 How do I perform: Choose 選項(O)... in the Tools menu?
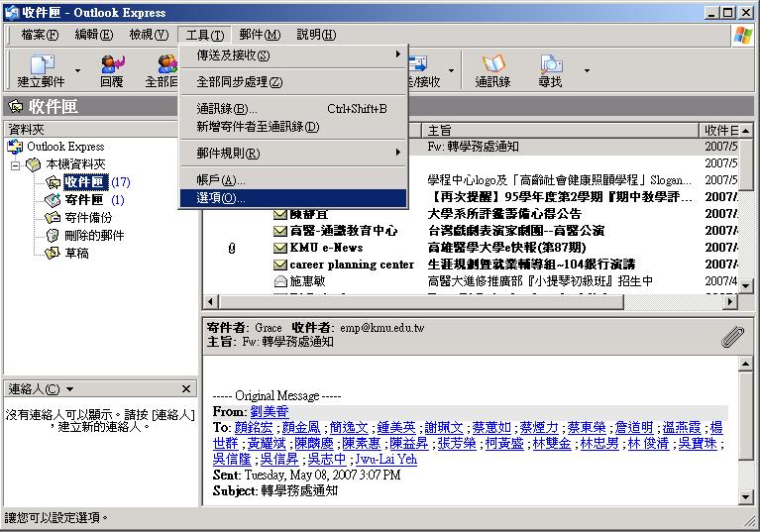click(293, 198)
